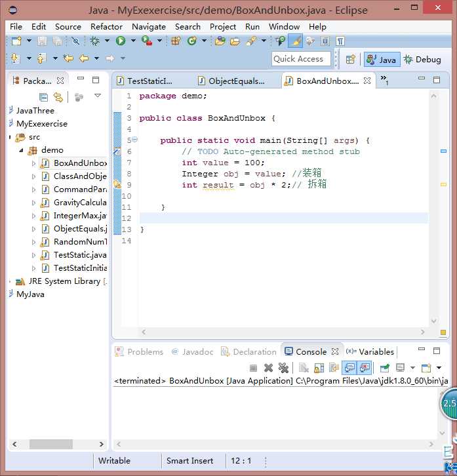The height and width of the screenshot is (476, 457).
Task: Open the Window menu
Action: (284, 27)
